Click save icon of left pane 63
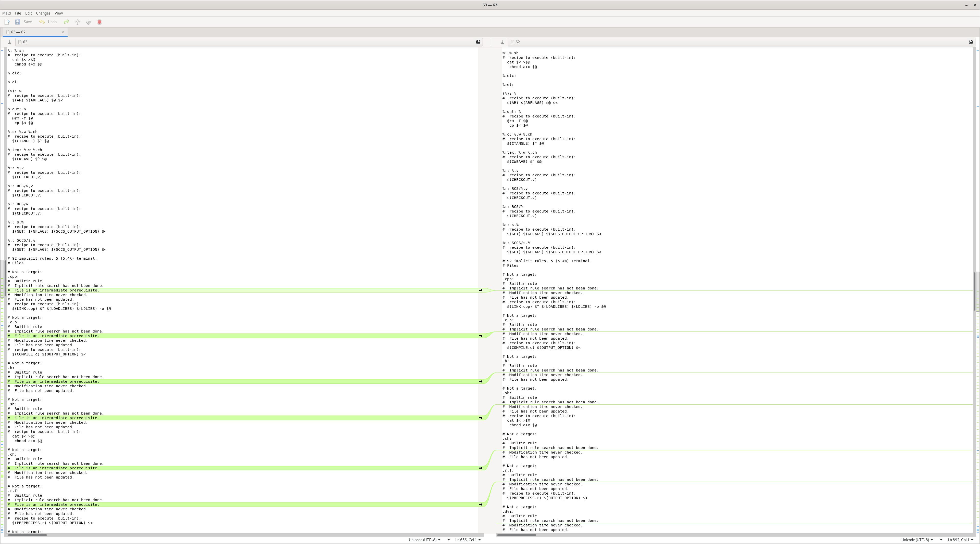980x544 pixels. tap(9, 42)
